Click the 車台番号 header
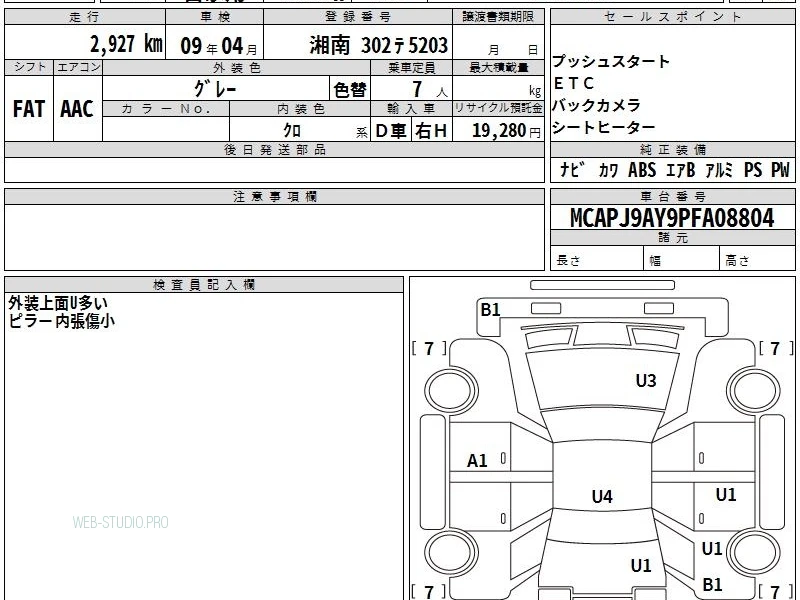Screen dimensions: 800x600 (x=672, y=196)
